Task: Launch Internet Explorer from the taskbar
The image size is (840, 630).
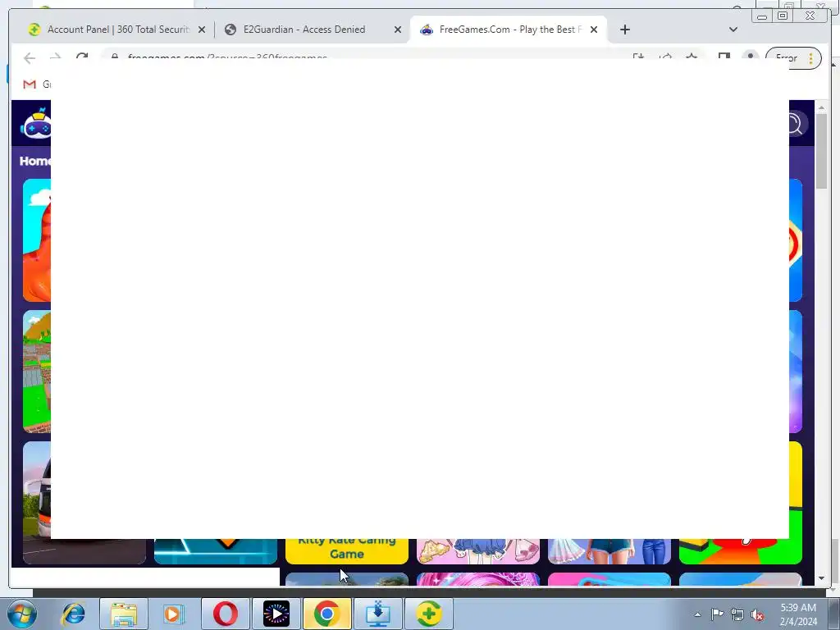Action: click(x=73, y=614)
